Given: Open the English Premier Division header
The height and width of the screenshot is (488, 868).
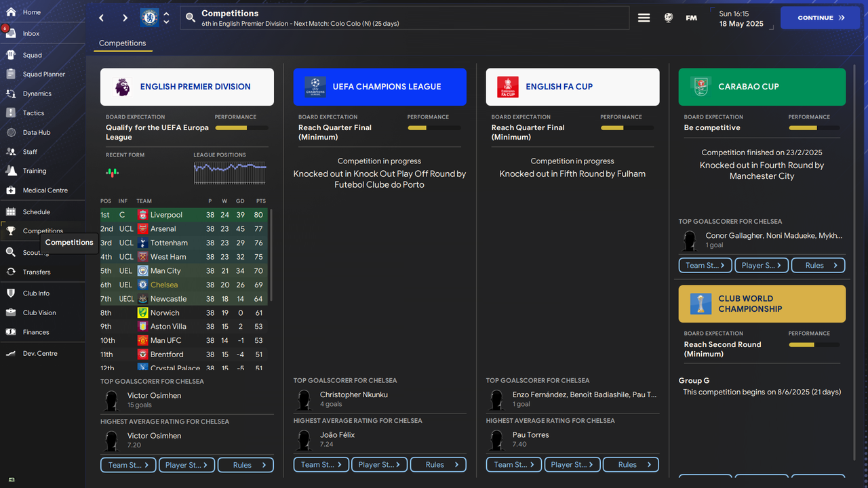Looking at the screenshot, I should tap(187, 87).
